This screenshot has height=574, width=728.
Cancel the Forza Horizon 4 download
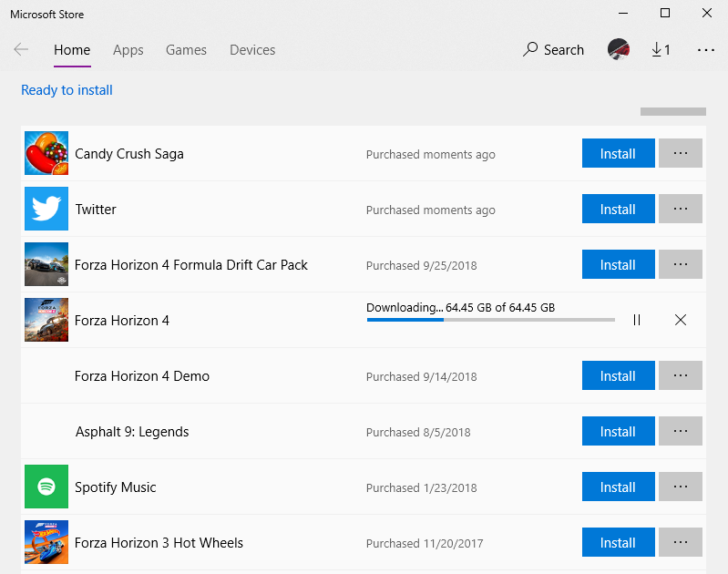[x=681, y=320]
